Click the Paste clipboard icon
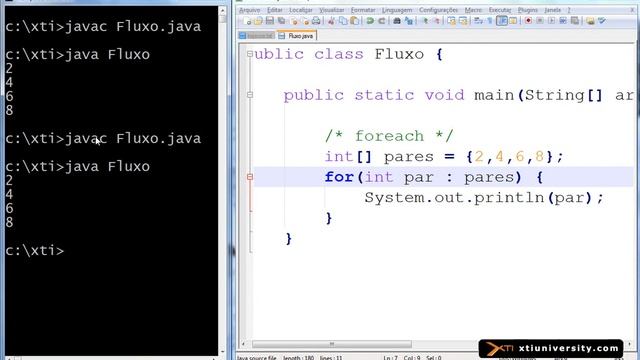640x360 pixels. coord(355,21)
